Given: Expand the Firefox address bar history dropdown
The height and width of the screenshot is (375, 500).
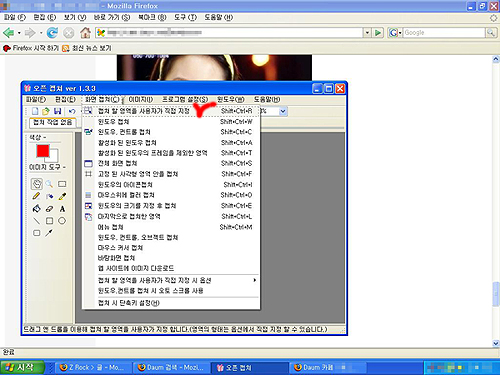Looking at the screenshot, I should pyautogui.click(x=367, y=33).
